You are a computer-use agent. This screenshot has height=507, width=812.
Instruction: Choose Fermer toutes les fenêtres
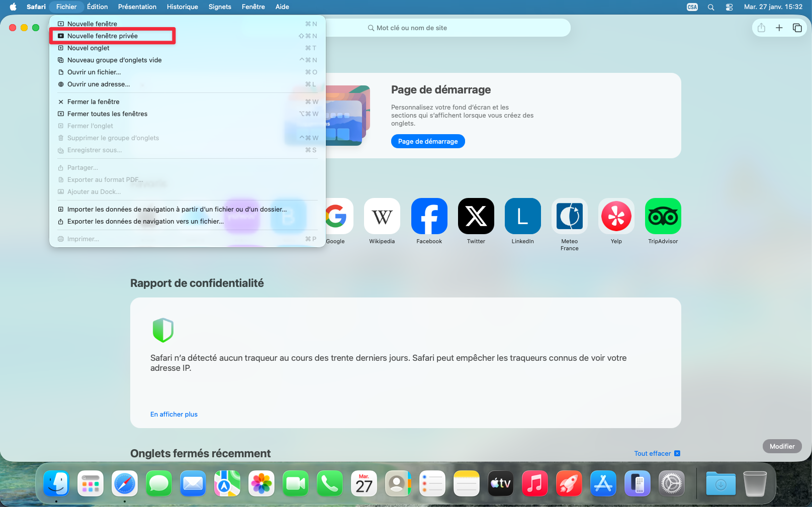click(188, 114)
